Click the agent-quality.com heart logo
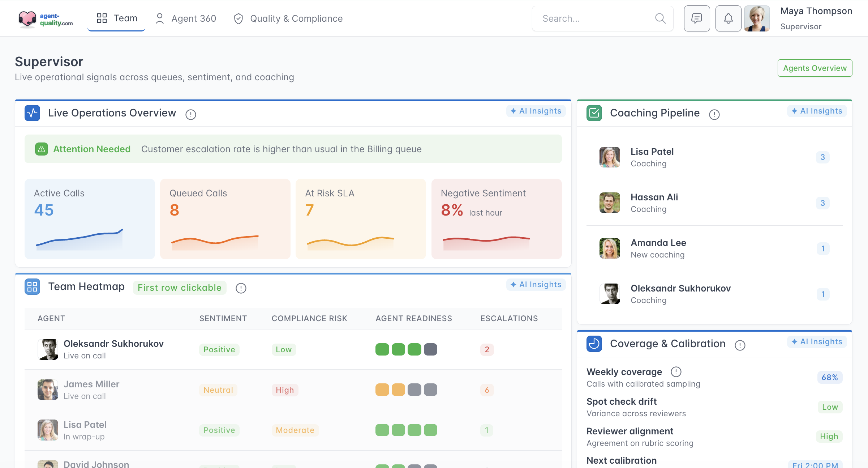 (x=27, y=19)
